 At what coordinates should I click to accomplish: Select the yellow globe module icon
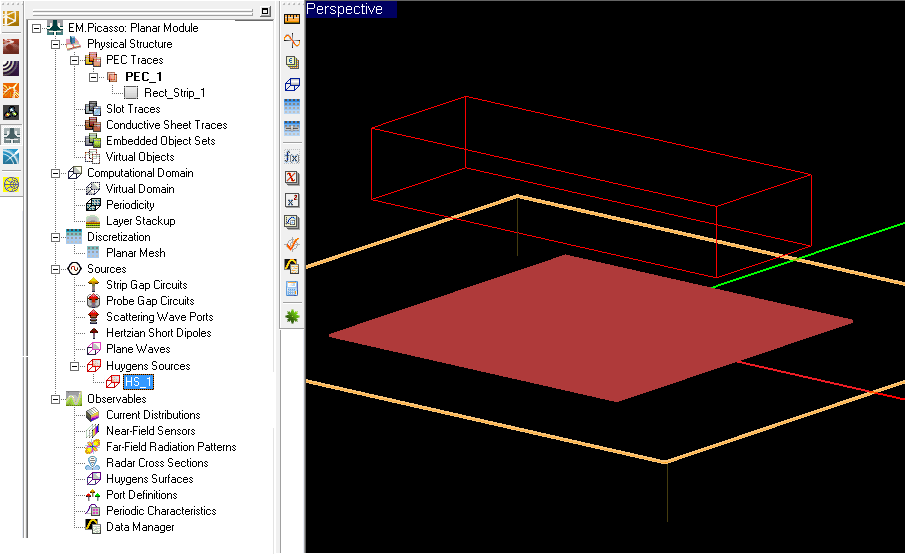(11, 184)
